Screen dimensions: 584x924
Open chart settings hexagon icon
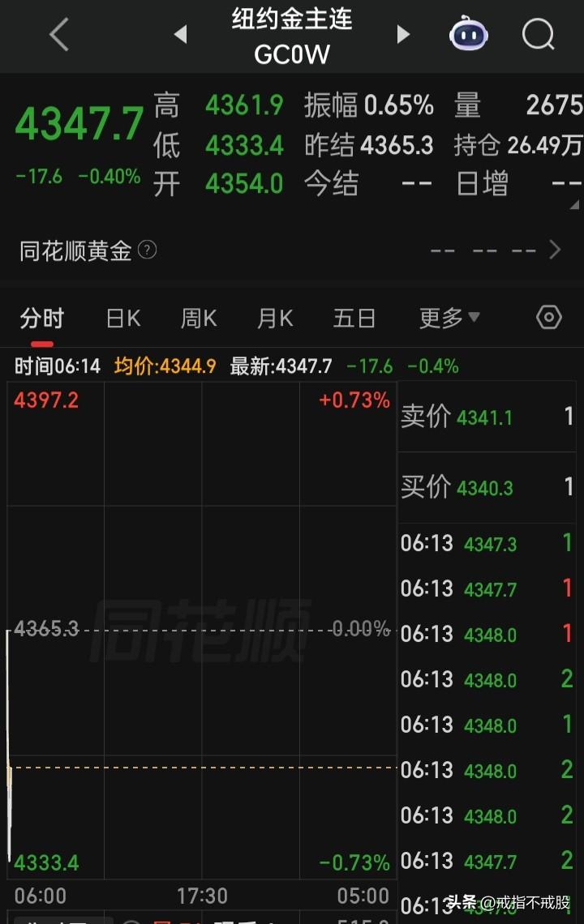[548, 318]
